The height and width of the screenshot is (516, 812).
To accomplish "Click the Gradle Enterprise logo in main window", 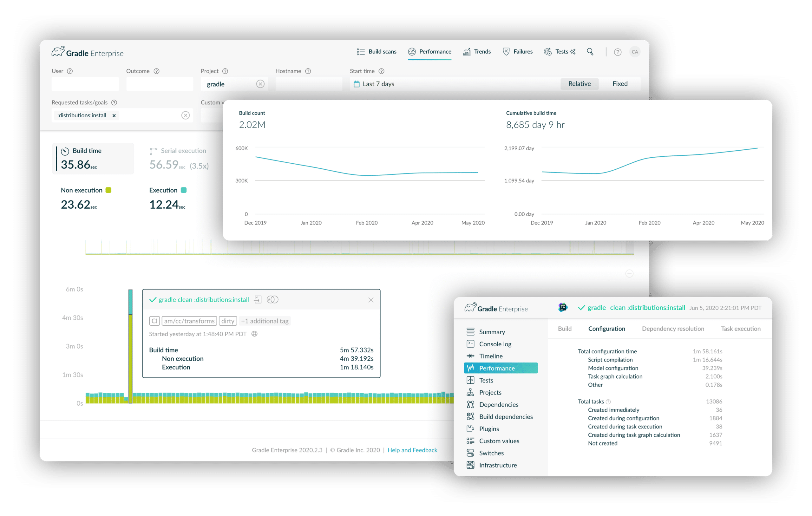I will point(87,52).
